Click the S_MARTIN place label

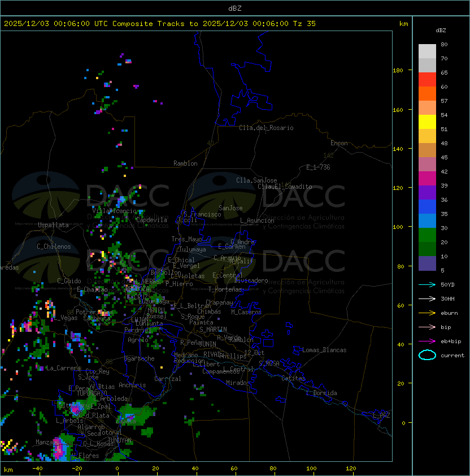click(213, 330)
